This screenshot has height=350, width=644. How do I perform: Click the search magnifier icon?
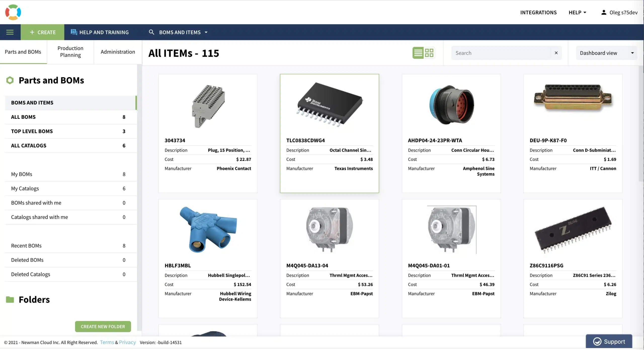151,32
